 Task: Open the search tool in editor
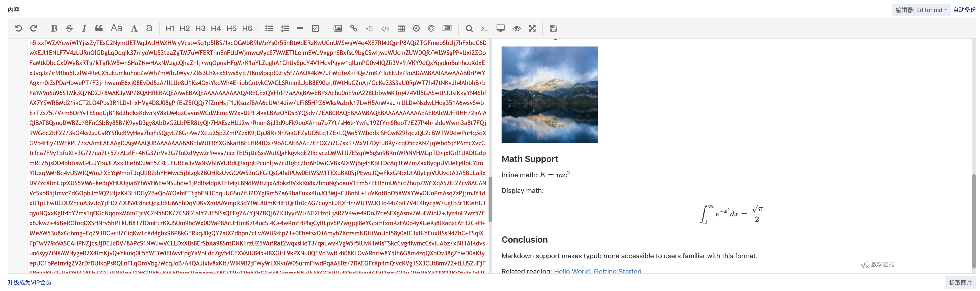[x=469, y=28]
